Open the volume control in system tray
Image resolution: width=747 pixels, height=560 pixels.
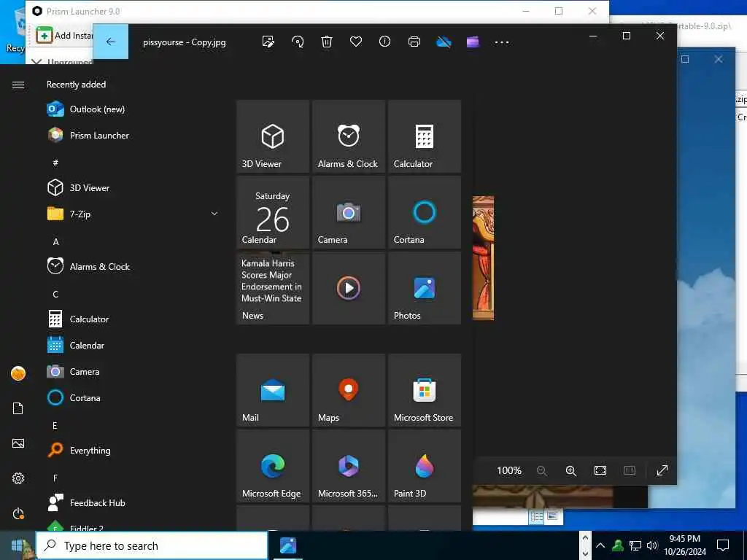click(652, 545)
